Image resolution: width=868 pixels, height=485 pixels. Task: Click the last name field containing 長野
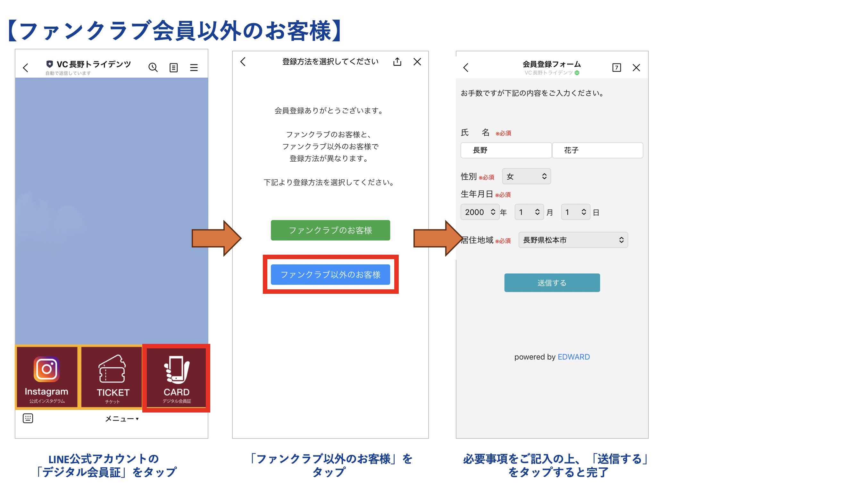505,150
